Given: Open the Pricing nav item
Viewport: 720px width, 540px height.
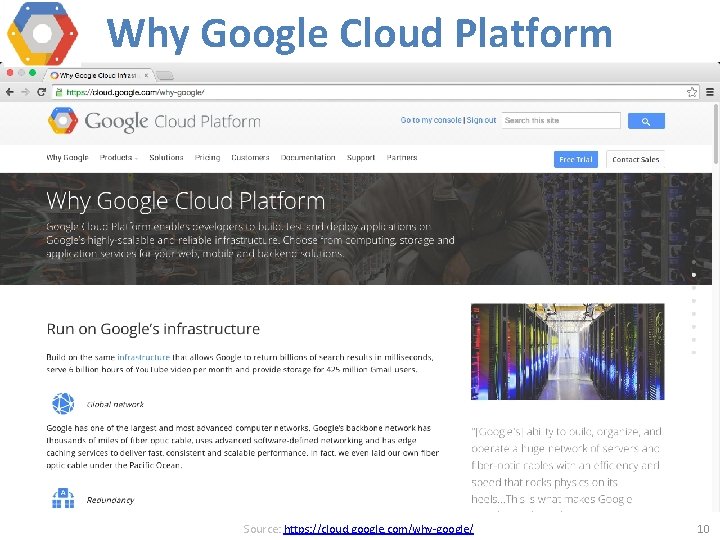Looking at the screenshot, I should 207,158.
